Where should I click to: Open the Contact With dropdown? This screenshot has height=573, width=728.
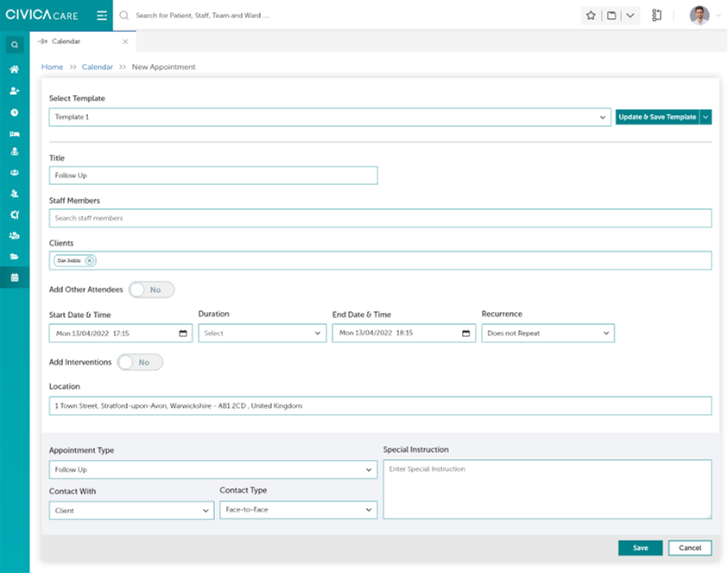(131, 510)
